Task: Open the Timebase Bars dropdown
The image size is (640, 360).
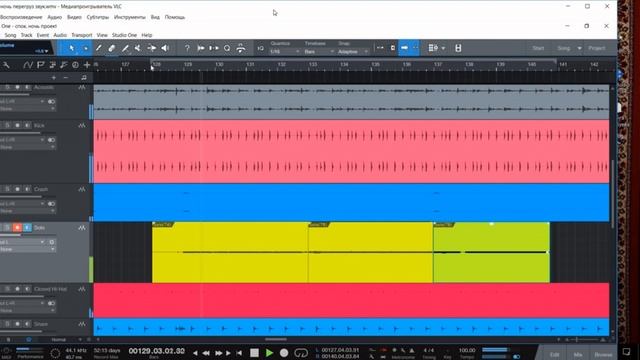Action: 319,52
